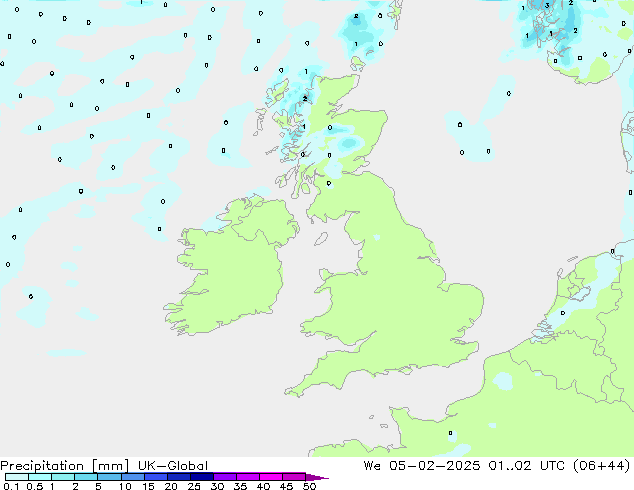Click the 30–35 mm purple legend box
The width and height of the screenshot is (634, 490).
tap(224, 477)
